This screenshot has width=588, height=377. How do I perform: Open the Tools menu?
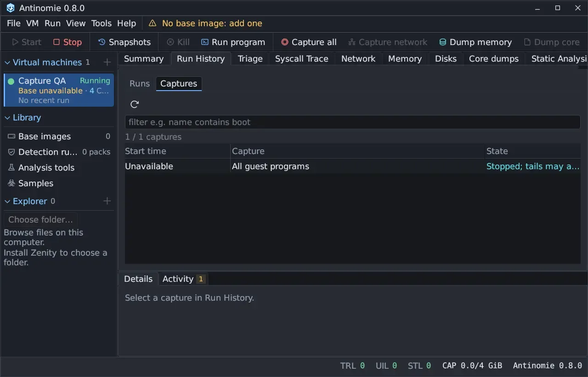click(x=102, y=23)
